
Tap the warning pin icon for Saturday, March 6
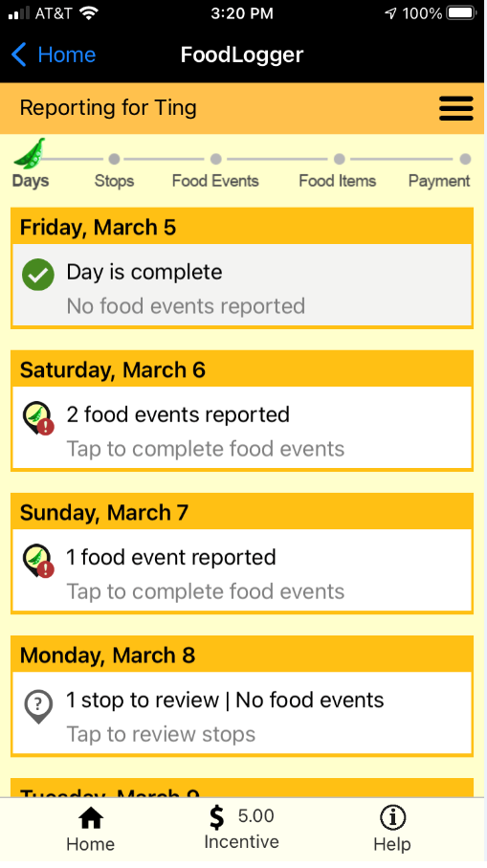click(38, 418)
